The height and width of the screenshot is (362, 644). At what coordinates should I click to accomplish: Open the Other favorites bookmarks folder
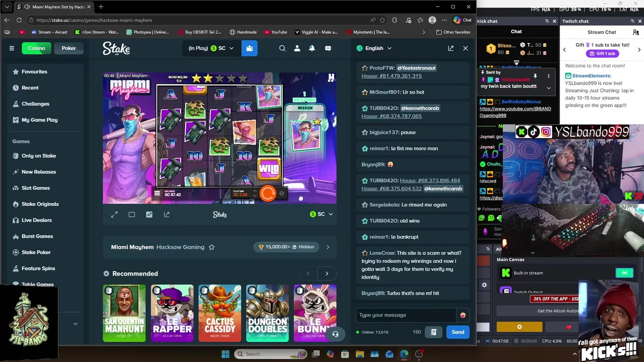453,32
